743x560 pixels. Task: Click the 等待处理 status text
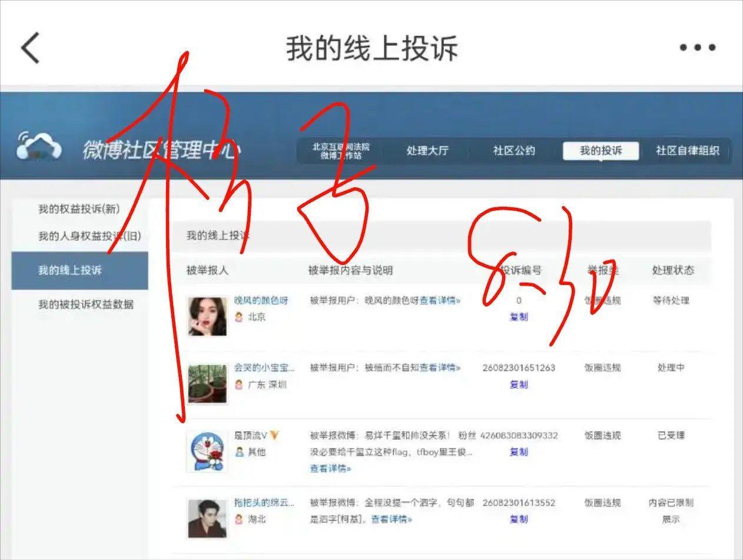click(671, 300)
